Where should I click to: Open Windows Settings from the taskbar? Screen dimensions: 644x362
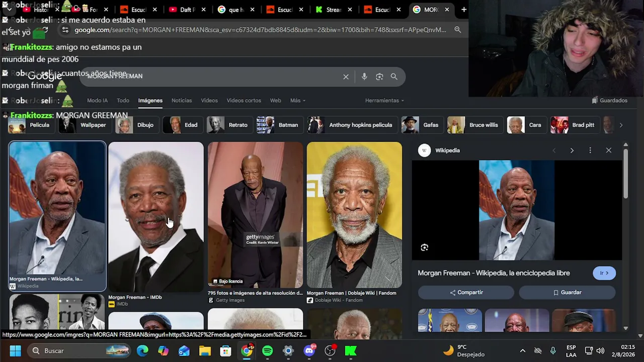click(288, 350)
